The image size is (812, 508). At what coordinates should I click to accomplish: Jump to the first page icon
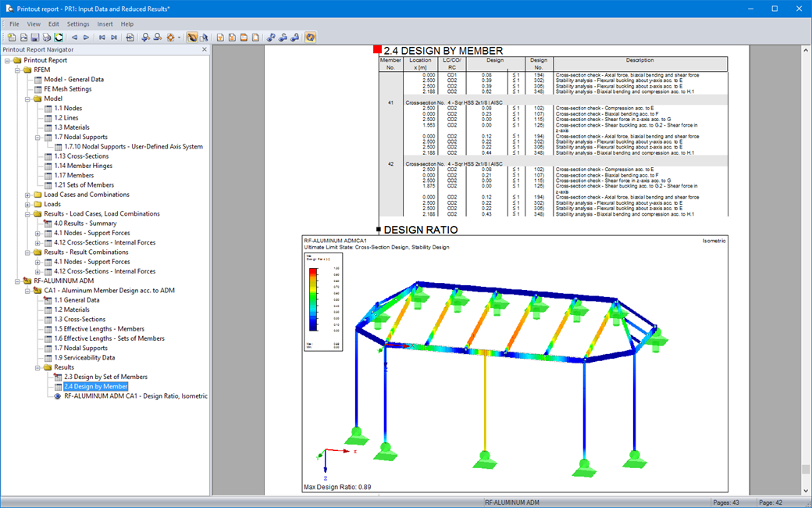[102, 38]
